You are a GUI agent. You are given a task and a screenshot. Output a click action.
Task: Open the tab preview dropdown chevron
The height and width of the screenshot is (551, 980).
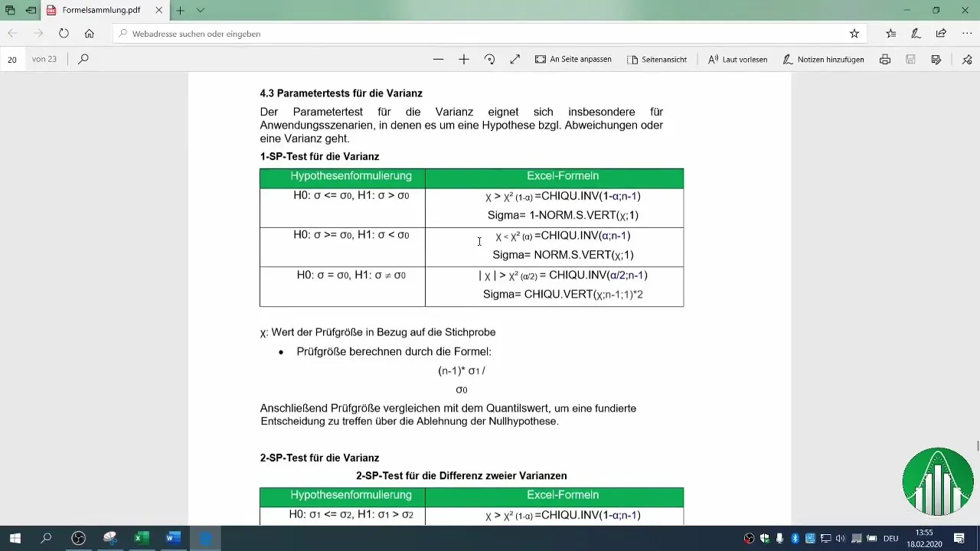[x=201, y=11]
